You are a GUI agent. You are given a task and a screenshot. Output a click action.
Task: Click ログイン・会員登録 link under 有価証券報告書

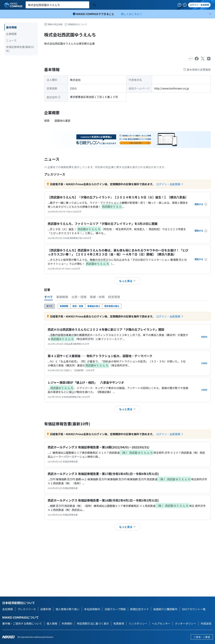click(x=169, y=434)
